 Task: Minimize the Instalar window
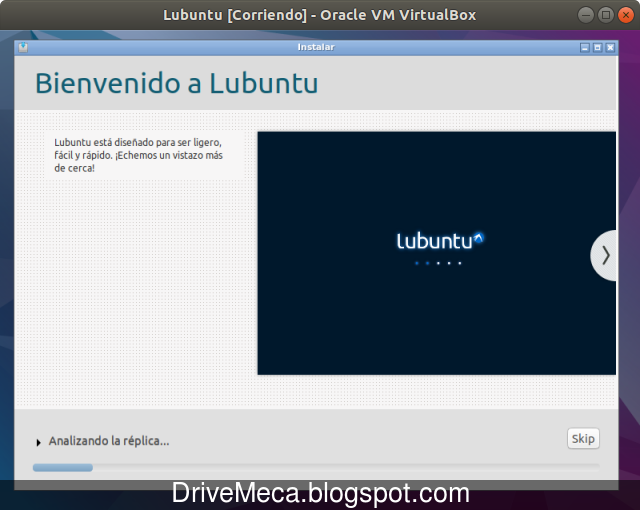pos(584,48)
